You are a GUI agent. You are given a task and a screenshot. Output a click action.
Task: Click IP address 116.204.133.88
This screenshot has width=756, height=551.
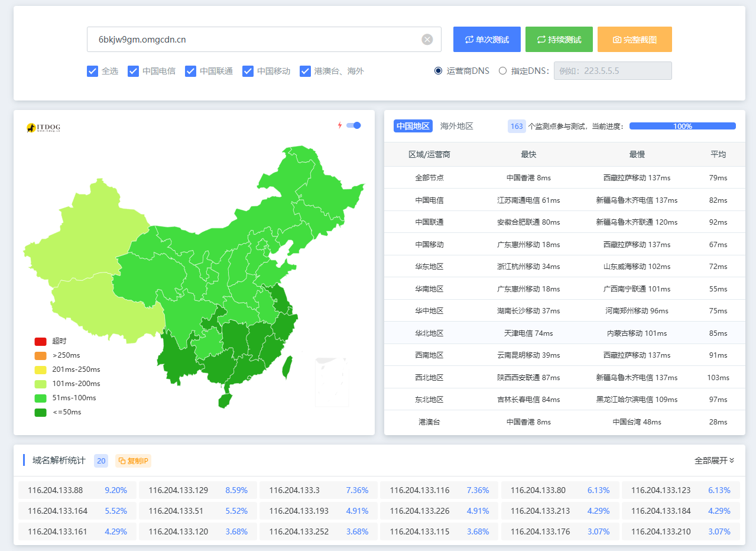pyautogui.click(x=55, y=490)
